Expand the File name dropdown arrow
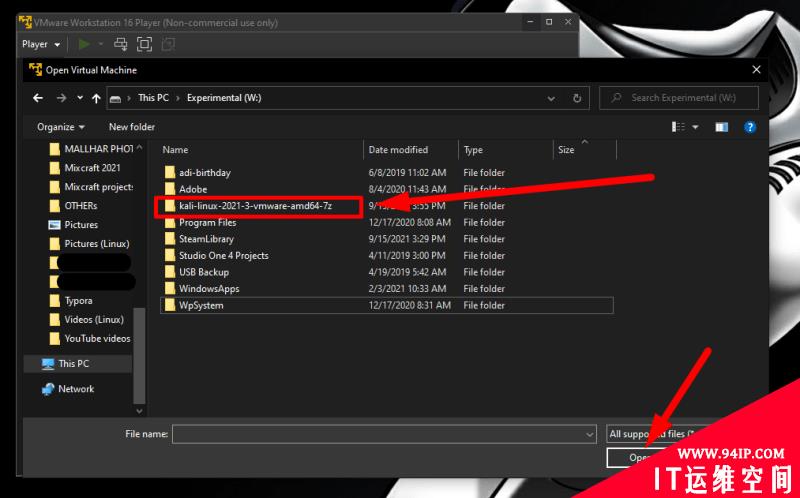 (x=590, y=435)
